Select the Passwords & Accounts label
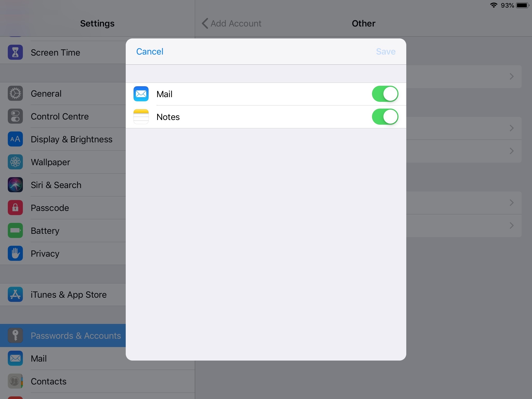 (x=76, y=336)
